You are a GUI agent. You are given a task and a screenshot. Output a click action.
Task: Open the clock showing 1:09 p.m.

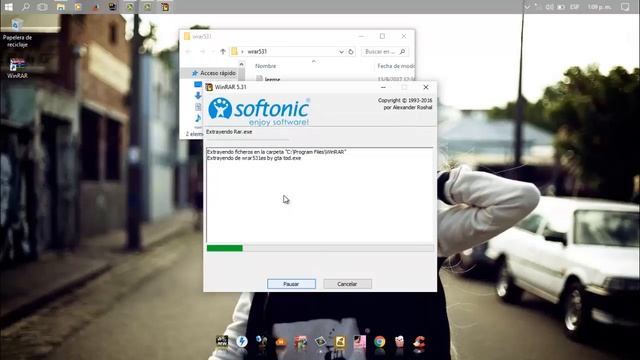click(x=599, y=7)
